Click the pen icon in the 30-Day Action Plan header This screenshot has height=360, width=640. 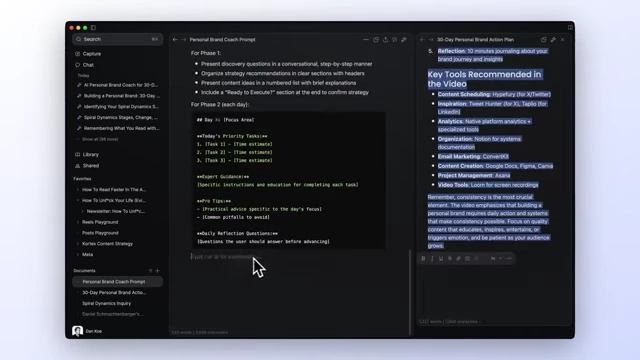553,40
